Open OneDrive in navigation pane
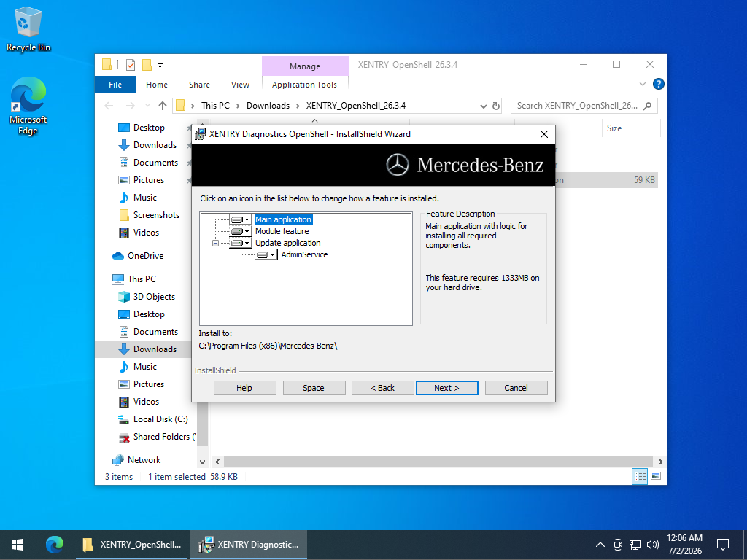 pos(145,256)
